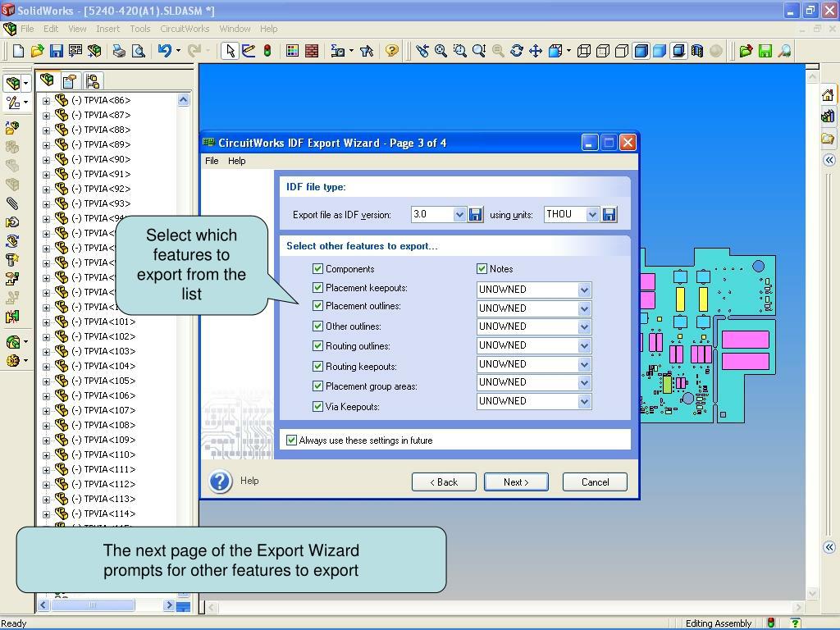840x630 pixels.
Task: Click the yellow question mark help icon
Action: [391, 51]
